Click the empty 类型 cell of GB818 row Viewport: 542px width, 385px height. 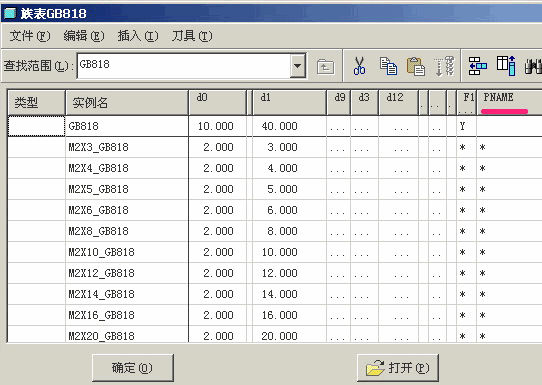click(36, 126)
